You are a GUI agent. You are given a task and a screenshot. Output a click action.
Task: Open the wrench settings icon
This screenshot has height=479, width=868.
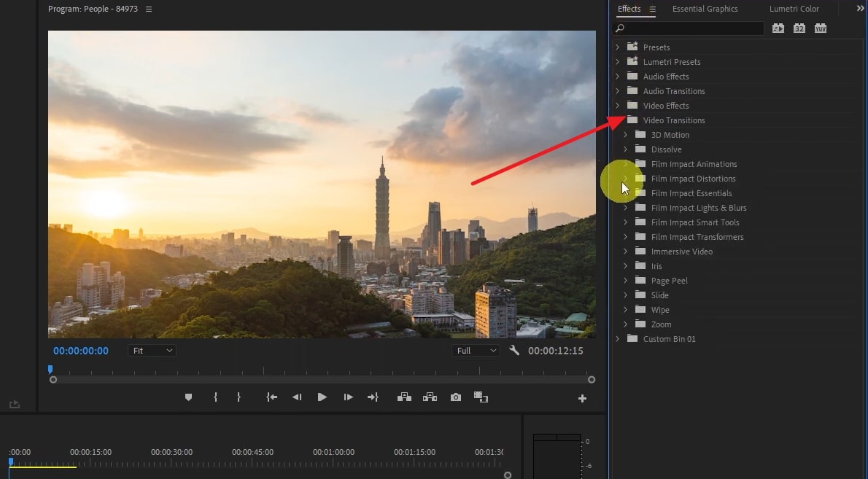coord(514,351)
